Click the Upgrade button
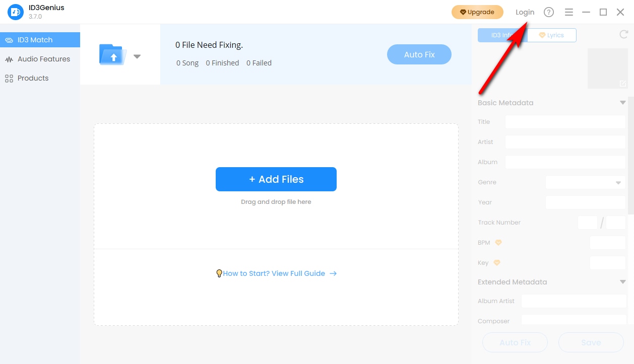The height and width of the screenshot is (364, 634). tap(477, 12)
